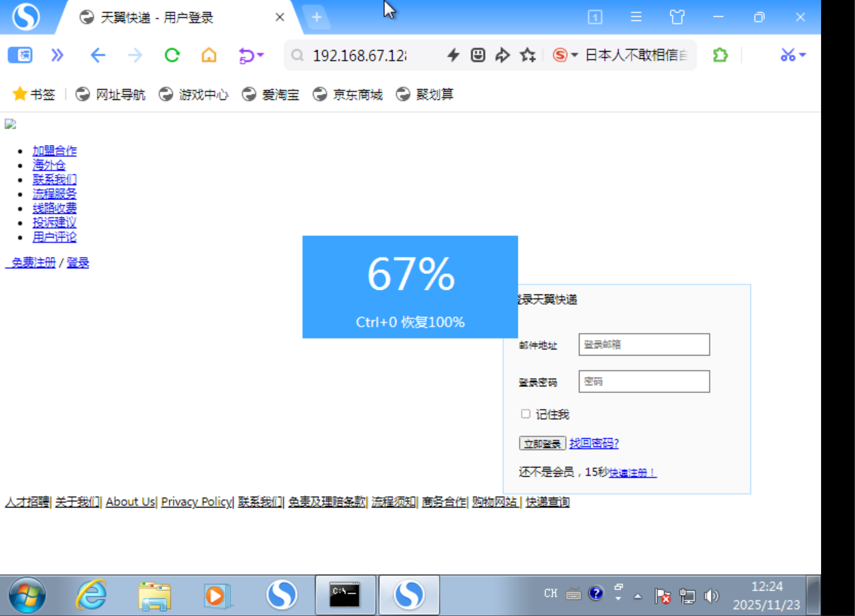Open the 书签 bookmarks star
Screen dimensions: 855x616
(33, 94)
